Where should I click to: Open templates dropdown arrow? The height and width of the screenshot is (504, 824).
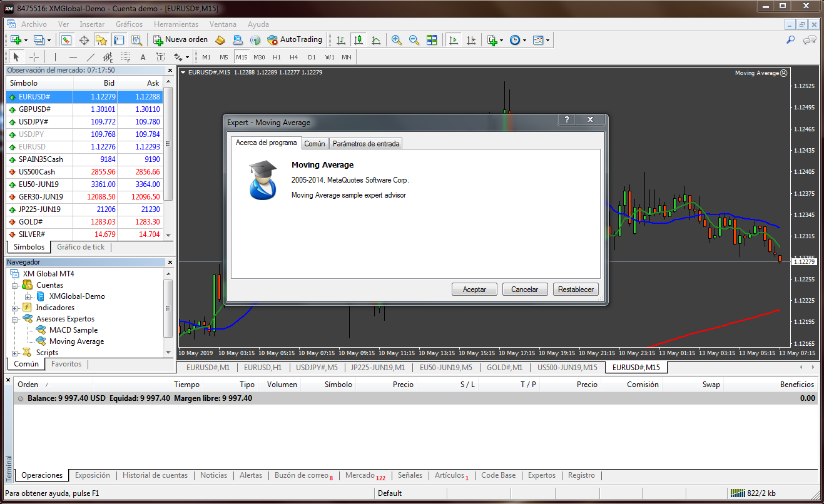[x=547, y=40]
